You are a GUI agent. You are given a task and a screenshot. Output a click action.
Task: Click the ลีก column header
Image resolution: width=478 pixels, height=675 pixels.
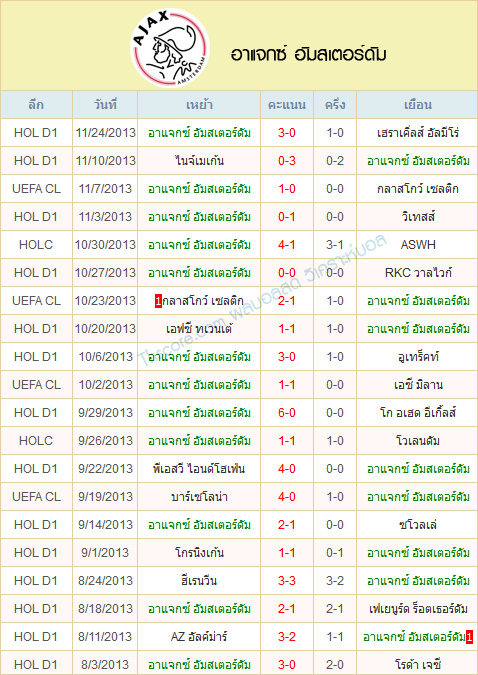36,105
